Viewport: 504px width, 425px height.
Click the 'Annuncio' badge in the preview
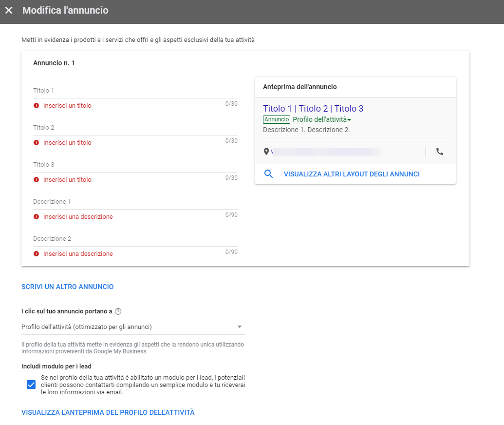coord(276,119)
